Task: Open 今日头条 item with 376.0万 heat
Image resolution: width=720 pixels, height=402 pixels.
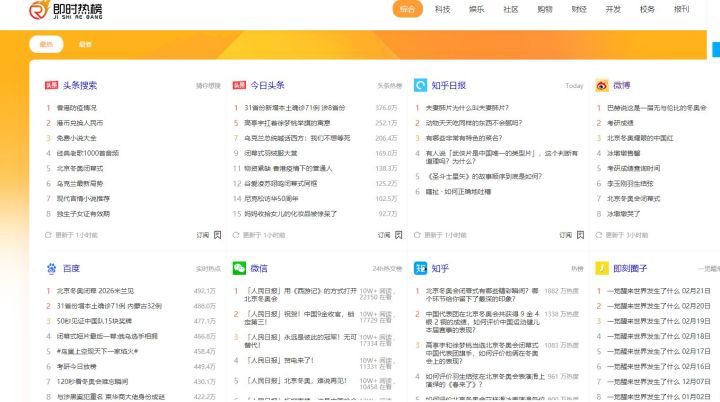Action: (x=294, y=108)
